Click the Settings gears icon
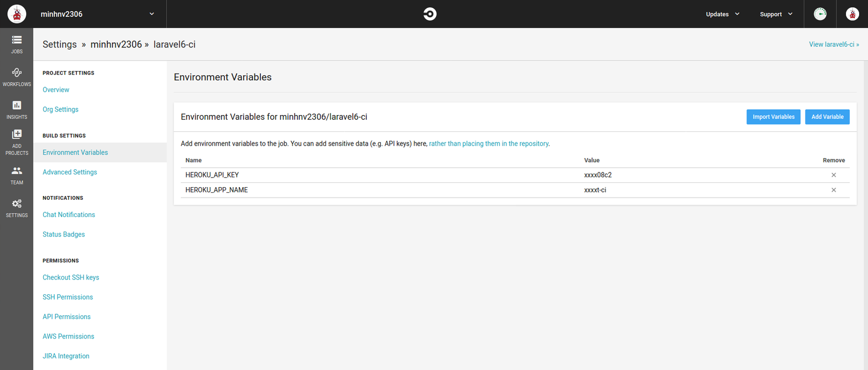Image resolution: width=868 pixels, height=370 pixels. click(17, 204)
